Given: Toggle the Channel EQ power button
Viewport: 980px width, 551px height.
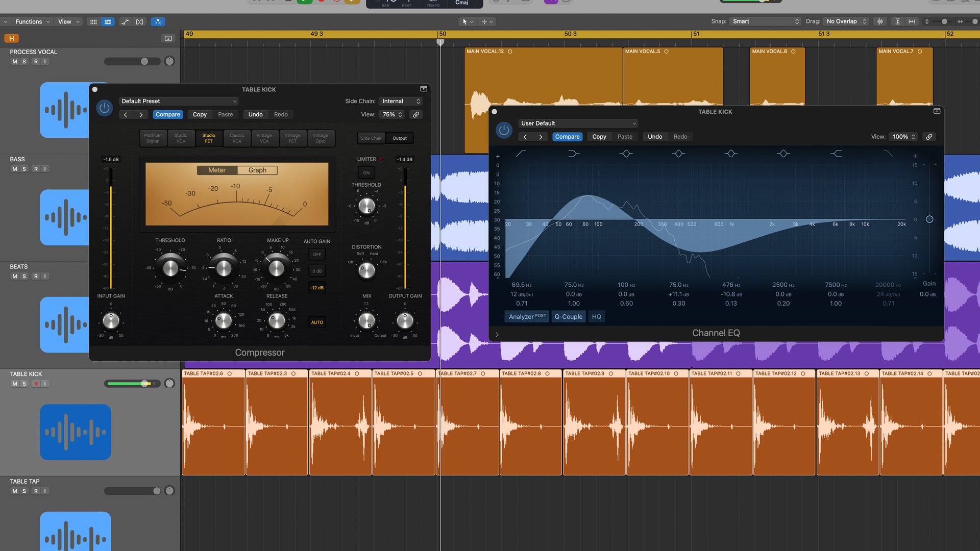Looking at the screenshot, I should click(x=504, y=130).
